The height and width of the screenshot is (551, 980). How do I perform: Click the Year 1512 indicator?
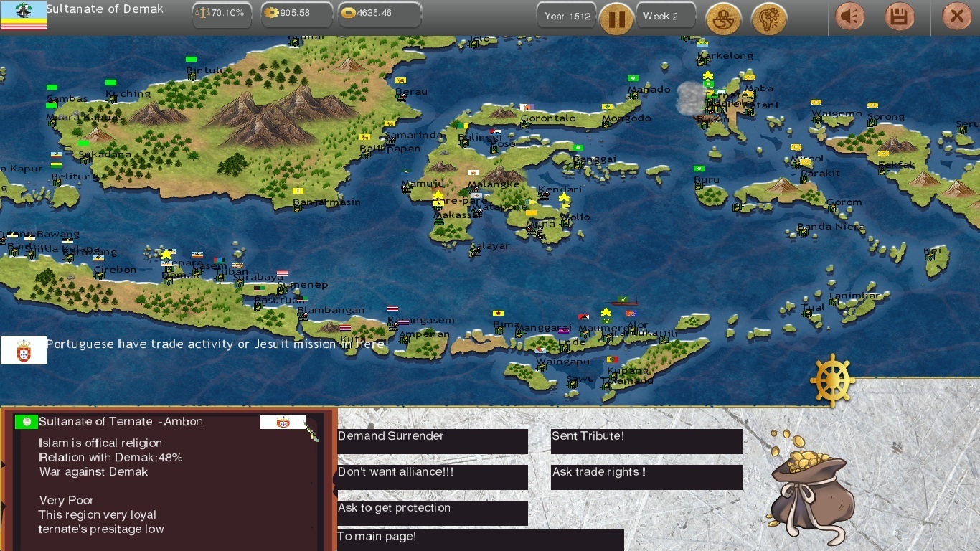(567, 16)
